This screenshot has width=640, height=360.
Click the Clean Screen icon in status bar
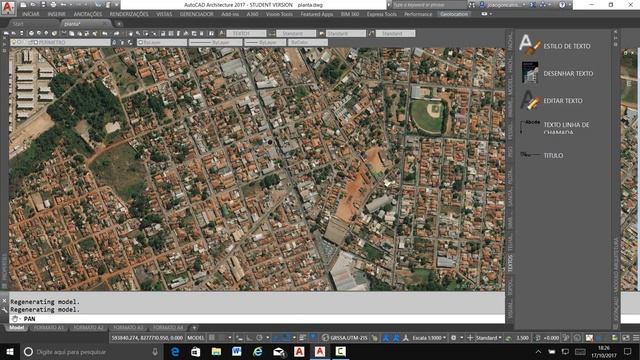[x=626, y=338]
